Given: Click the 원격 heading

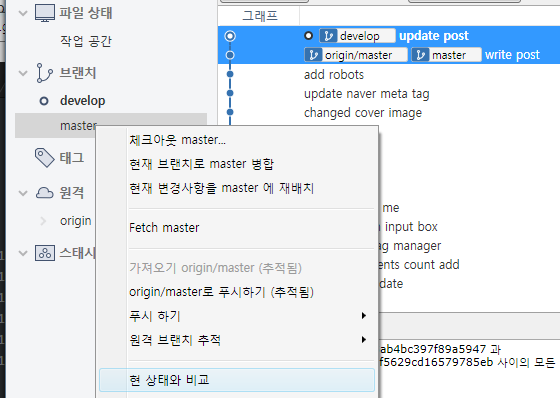Looking at the screenshot, I should [72, 193].
